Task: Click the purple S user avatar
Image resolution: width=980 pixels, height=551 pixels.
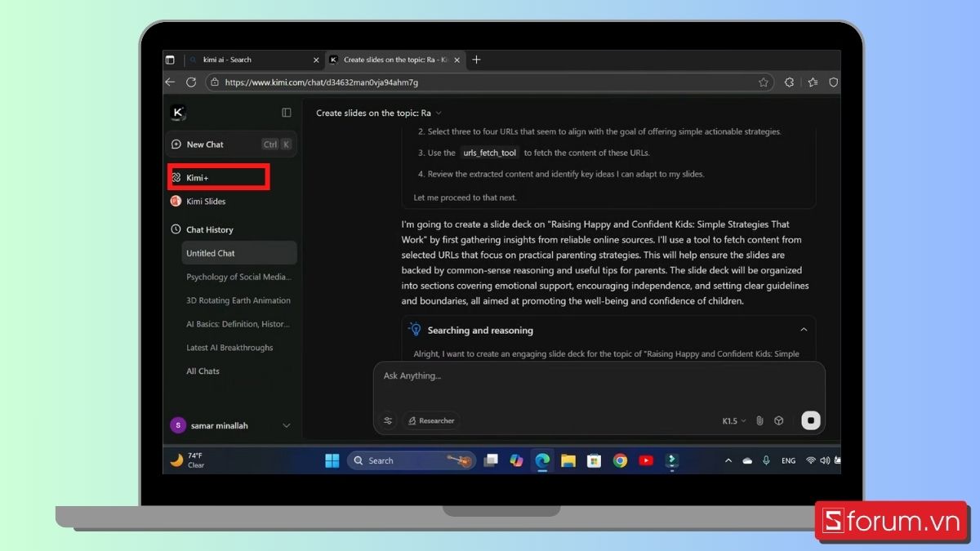Action: pos(178,425)
